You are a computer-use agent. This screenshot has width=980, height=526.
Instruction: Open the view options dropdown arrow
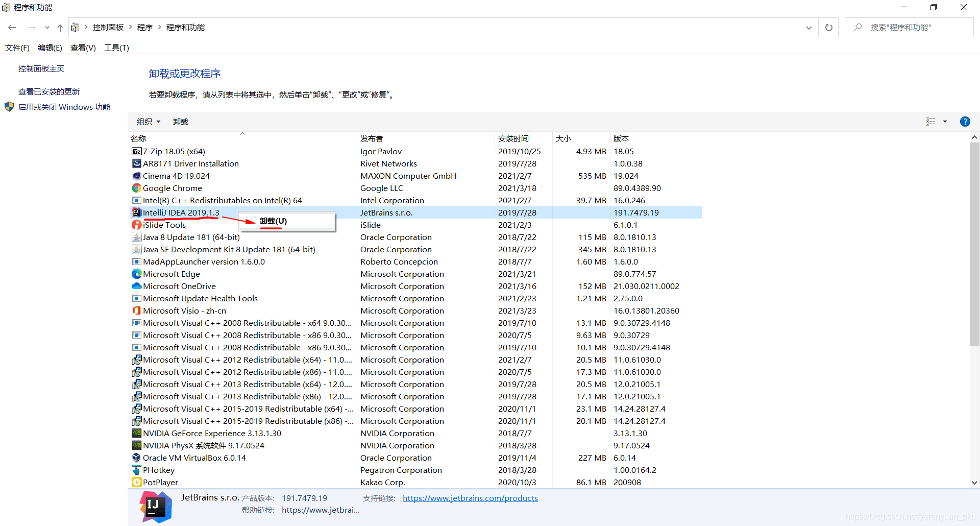click(x=945, y=122)
